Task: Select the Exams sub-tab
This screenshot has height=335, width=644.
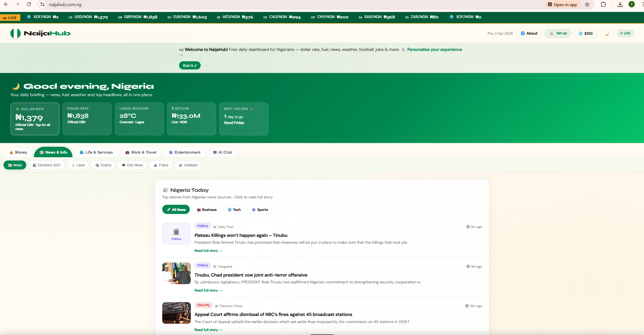Action: (x=103, y=165)
